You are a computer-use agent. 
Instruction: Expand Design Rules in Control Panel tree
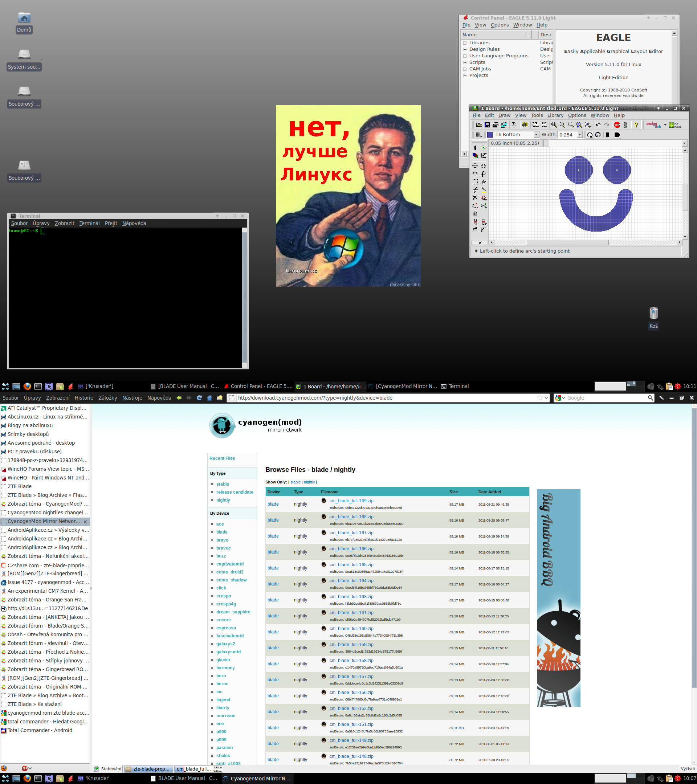(x=465, y=49)
